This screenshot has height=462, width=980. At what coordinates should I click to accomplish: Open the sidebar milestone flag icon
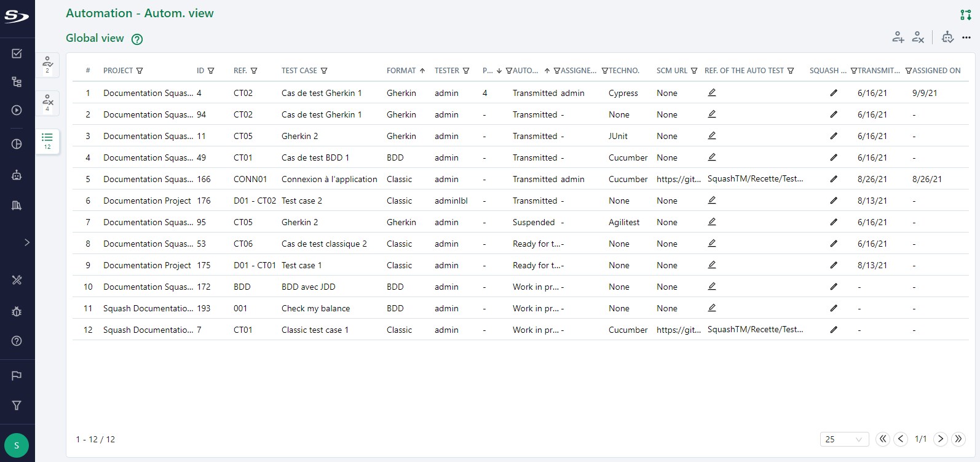coord(17,375)
